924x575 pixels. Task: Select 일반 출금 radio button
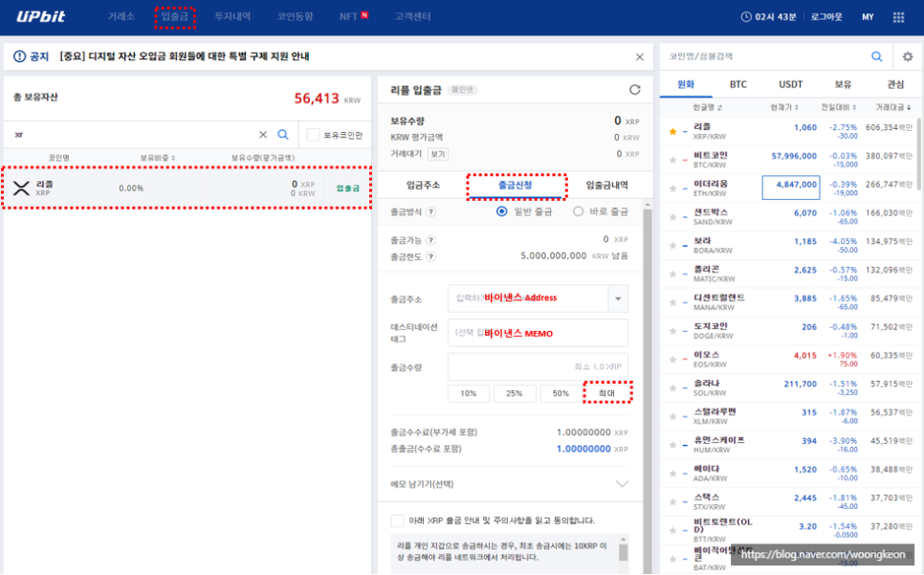coord(501,211)
